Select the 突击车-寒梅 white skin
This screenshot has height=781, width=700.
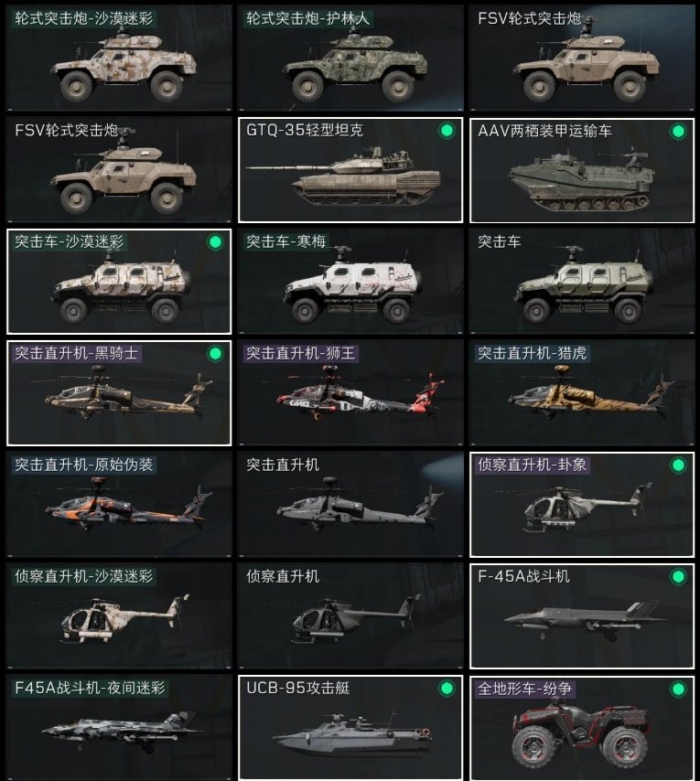(x=350, y=282)
